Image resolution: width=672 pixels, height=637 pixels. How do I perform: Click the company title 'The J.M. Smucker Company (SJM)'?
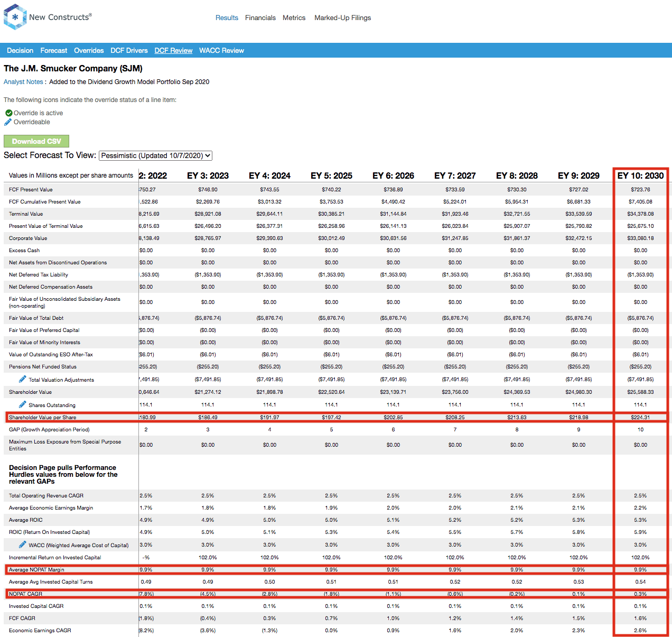[x=73, y=68]
